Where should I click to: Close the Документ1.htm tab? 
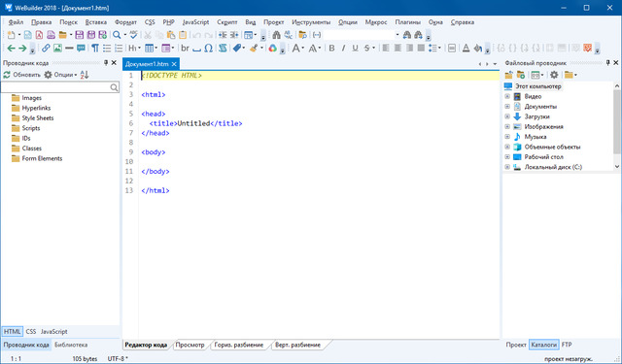point(174,64)
